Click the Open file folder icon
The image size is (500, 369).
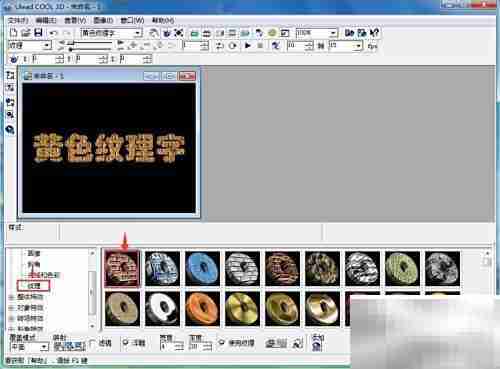tap(26, 33)
